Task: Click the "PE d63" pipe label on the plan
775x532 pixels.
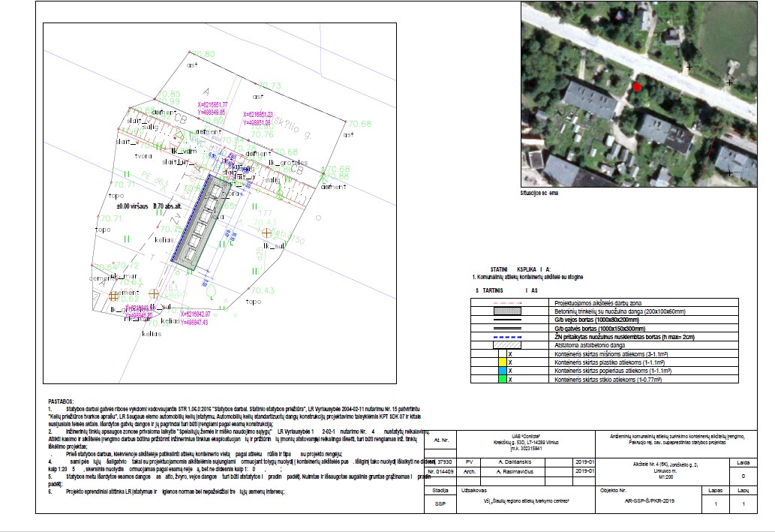Action: tap(155, 178)
